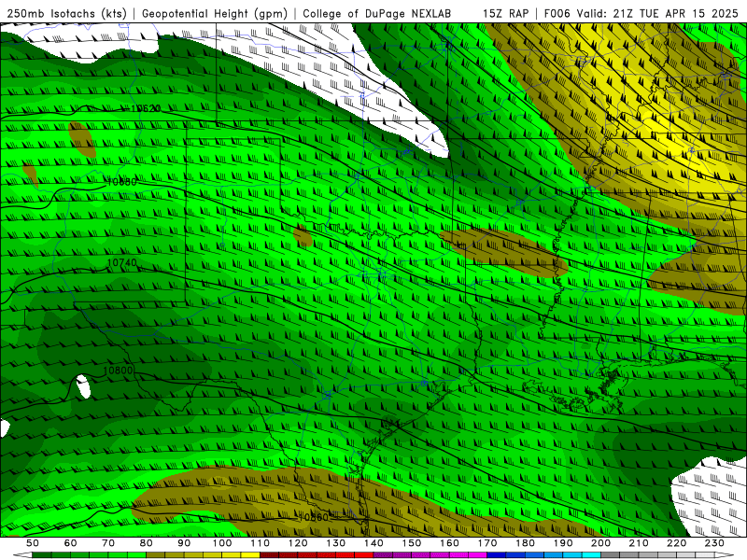Select the 190 value on color scale

pyautogui.click(x=563, y=543)
